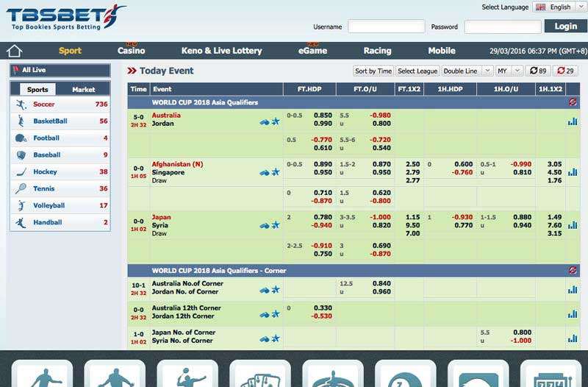Image resolution: width=588 pixels, height=387 pixels.
Task: Choose Australia No.of Corner over 0.840
Action: click(381, 283)
